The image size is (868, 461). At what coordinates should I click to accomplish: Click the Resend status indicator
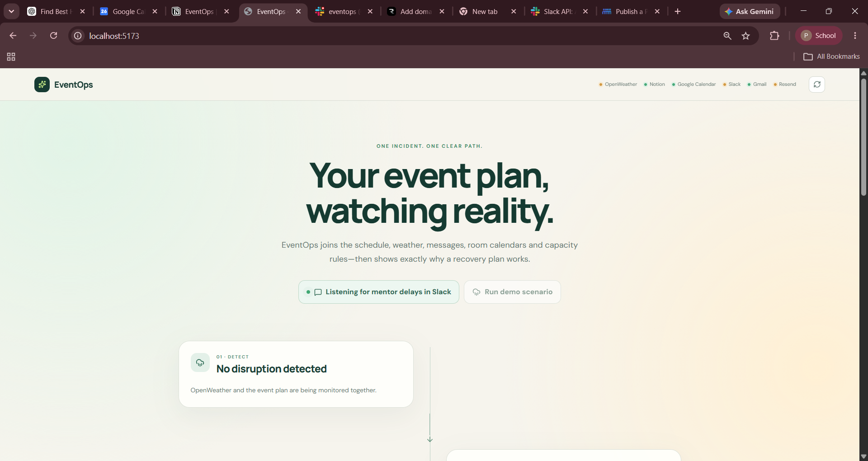785,85
